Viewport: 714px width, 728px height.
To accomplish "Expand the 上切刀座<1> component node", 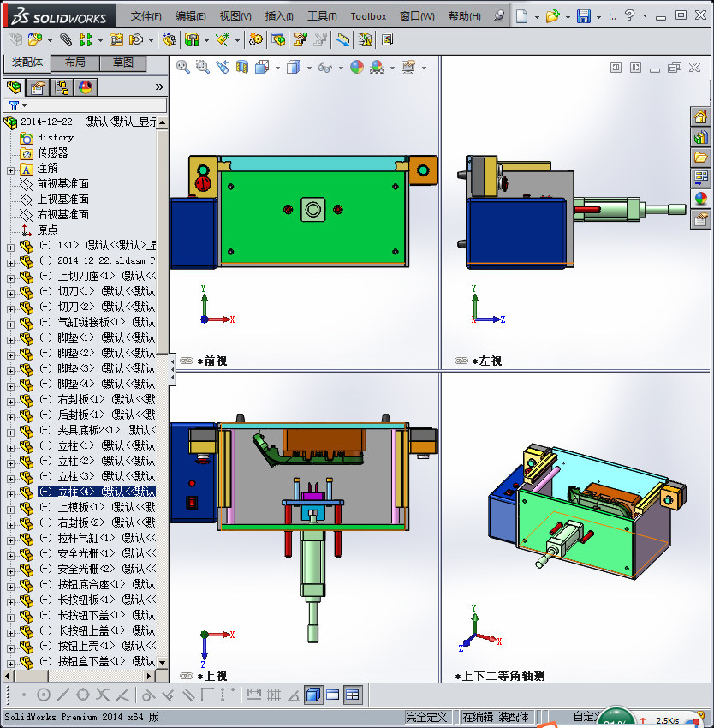I will [10, 278].
